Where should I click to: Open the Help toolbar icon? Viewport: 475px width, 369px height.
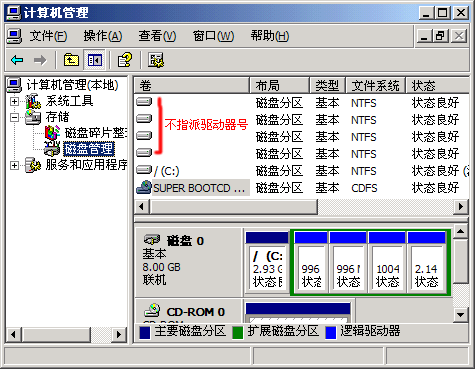pyautogui.click(x=125, y=60)
